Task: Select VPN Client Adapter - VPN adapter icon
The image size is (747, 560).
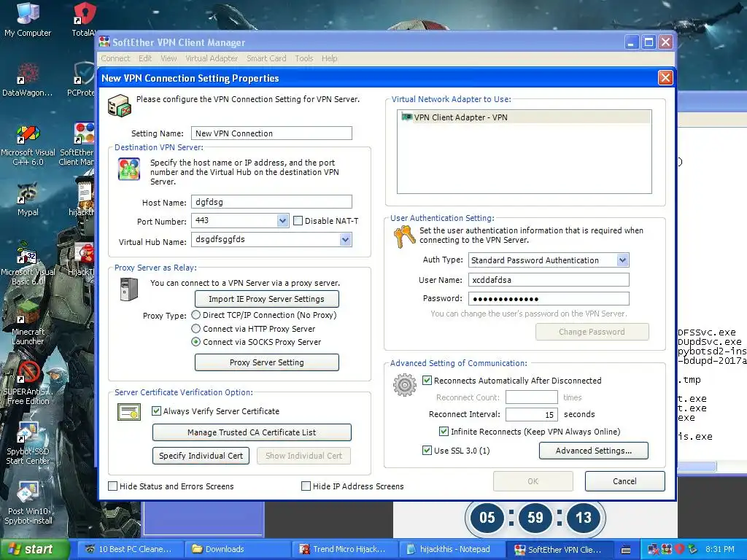Action: pyautogui.click(x=406, y=117)
